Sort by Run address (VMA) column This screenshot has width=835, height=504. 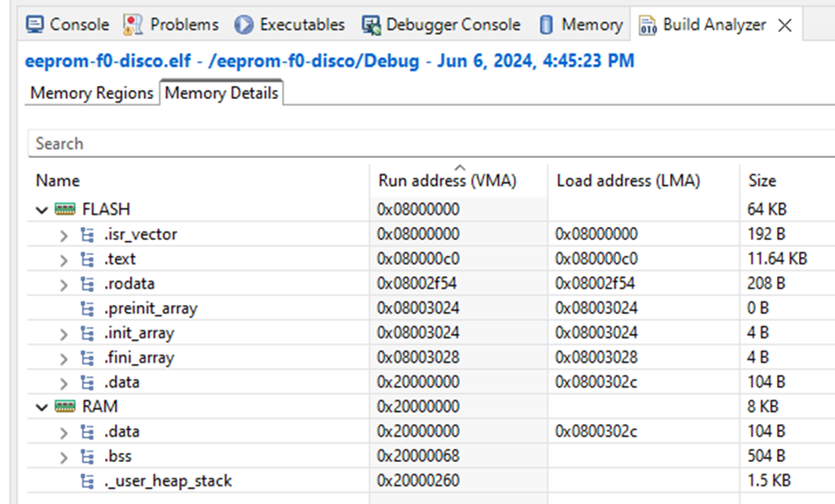pyautogui.click(x=447, y=181)
